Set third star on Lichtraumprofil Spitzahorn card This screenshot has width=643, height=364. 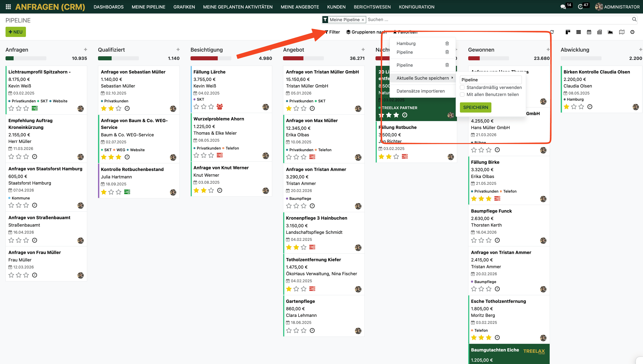pos(26,108)
